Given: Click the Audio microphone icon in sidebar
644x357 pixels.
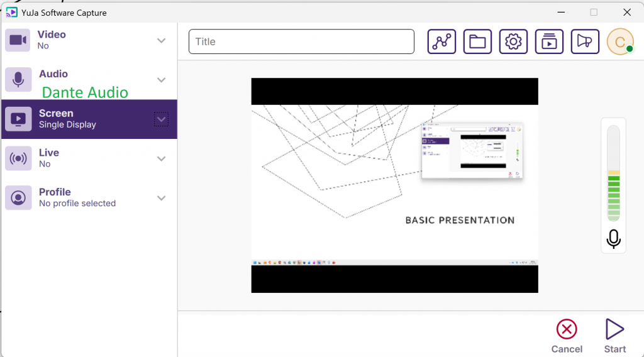Looking at the screenshot, I should tap(18, 80).
